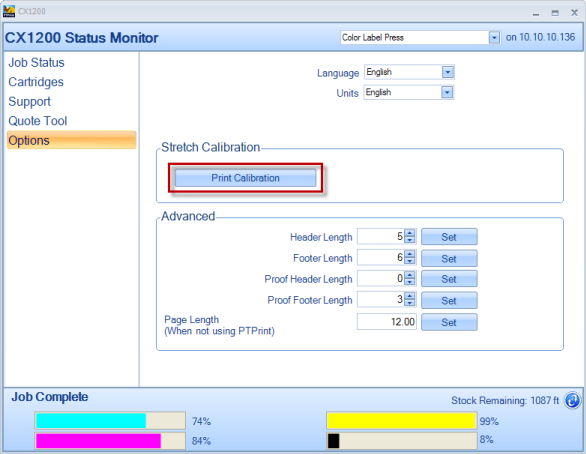
Task: Increase Header Length with up arrow
Action: point(410,233)
